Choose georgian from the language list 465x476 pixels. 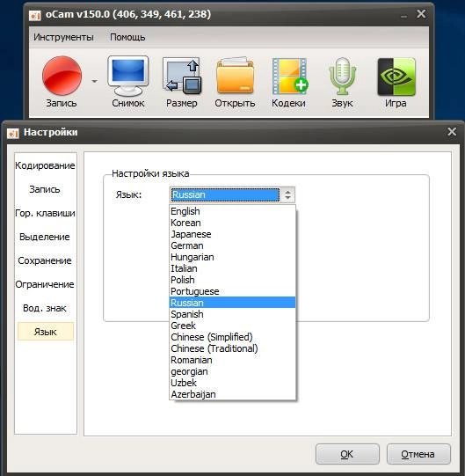pos(232,371)
